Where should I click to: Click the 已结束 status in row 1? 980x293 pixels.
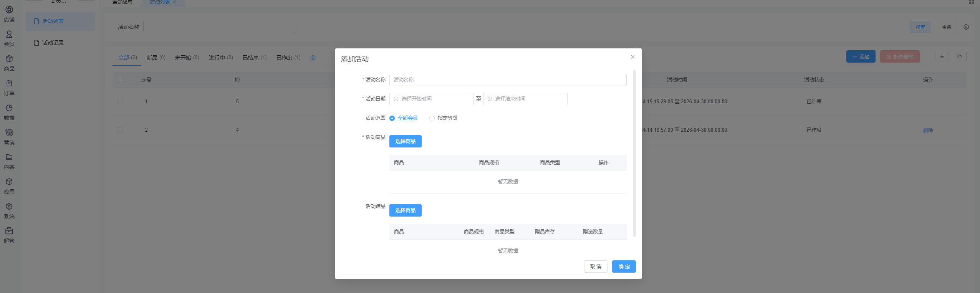coord(814,101)
